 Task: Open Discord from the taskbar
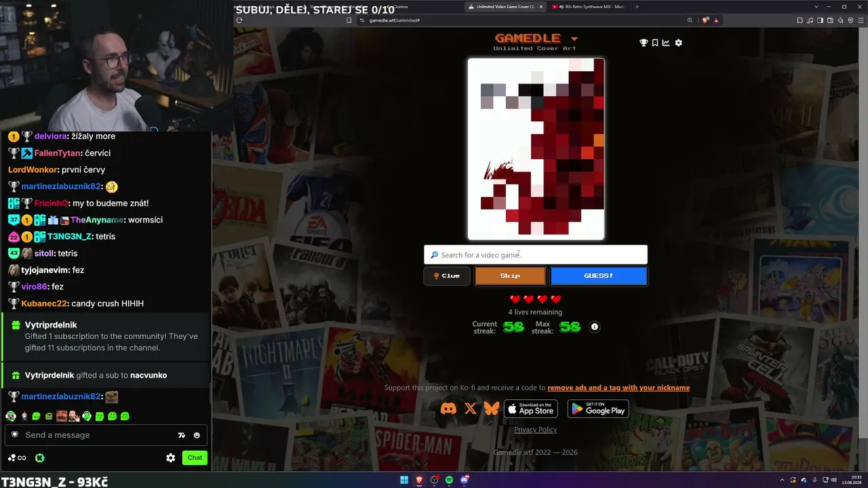coord(465,480)
